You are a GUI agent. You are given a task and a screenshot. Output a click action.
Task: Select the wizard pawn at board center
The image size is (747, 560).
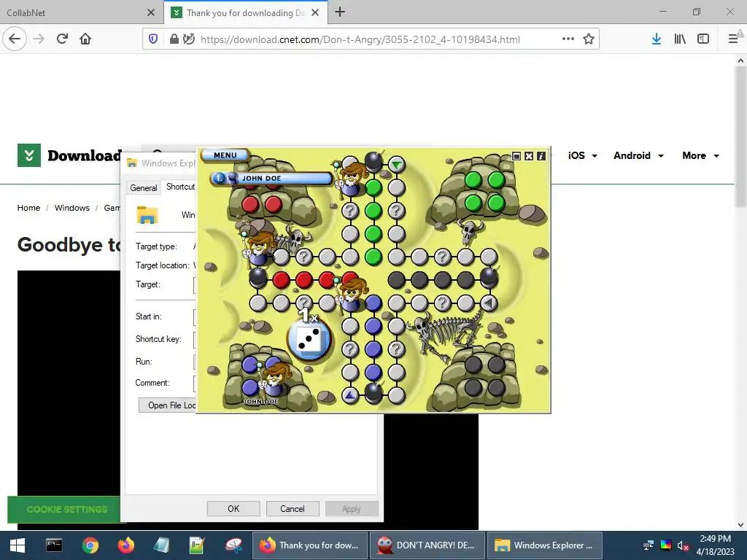click(351, 295)
